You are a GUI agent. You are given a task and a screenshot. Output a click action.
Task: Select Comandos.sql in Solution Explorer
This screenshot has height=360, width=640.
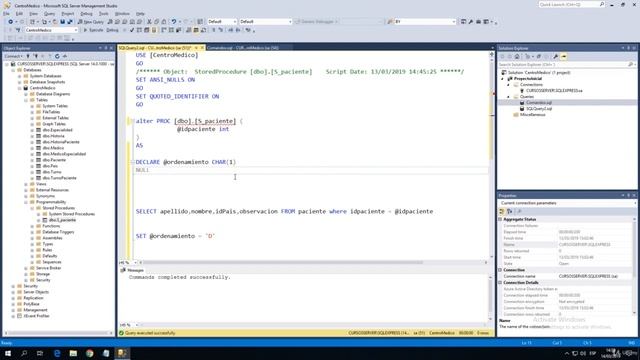539,102
